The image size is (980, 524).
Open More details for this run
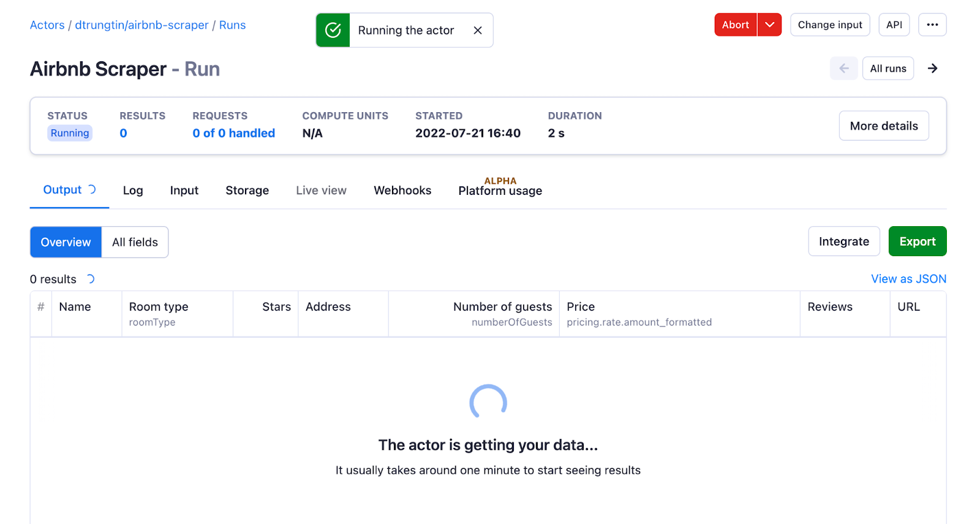pos(884,126)
